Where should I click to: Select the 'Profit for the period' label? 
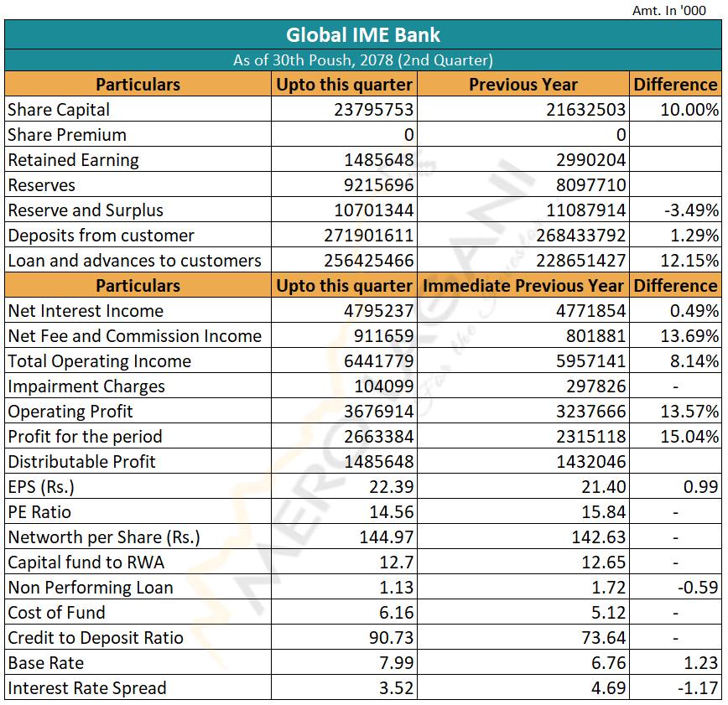point(86,437)
